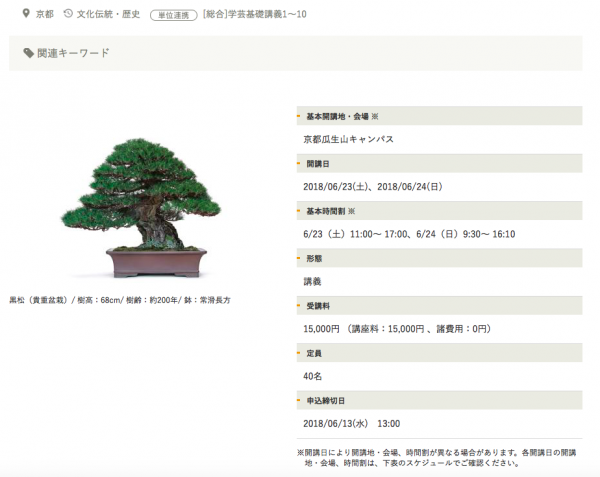Click the 申込締切日 section header
600x477 pixels.
coord(325,400)
